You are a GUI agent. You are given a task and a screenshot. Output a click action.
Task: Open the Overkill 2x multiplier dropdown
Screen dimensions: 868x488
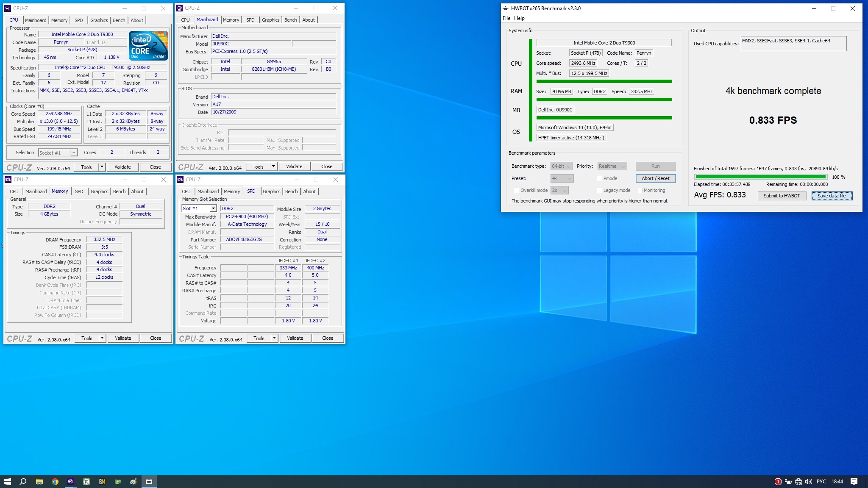click(559, 190)
